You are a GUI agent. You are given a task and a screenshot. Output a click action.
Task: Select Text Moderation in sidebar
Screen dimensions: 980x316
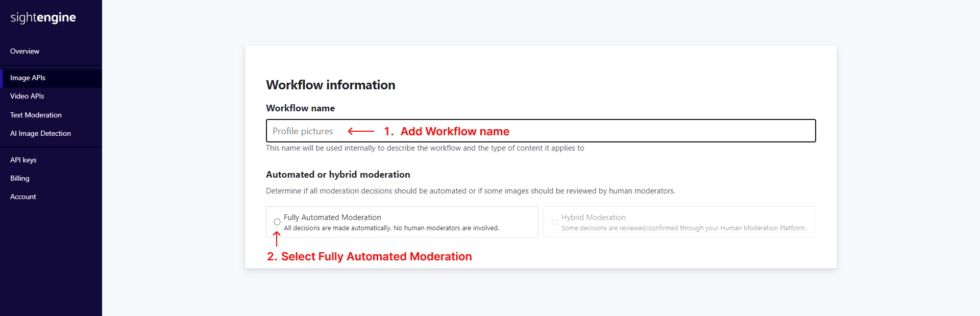coord(36,115)
